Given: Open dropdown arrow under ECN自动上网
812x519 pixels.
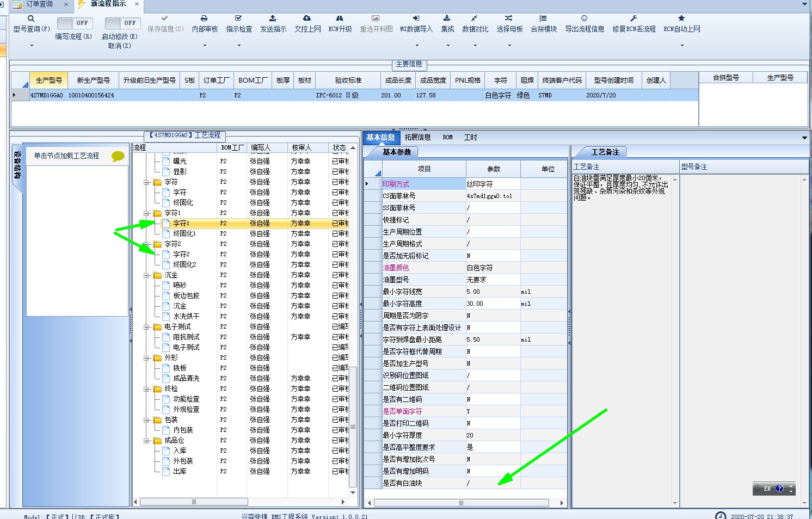Looking at the screenshot, I should click(x=682, y=46).
